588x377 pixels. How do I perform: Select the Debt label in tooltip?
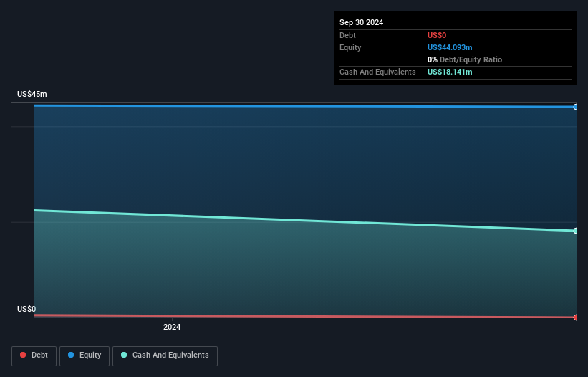tap(347, 35)
